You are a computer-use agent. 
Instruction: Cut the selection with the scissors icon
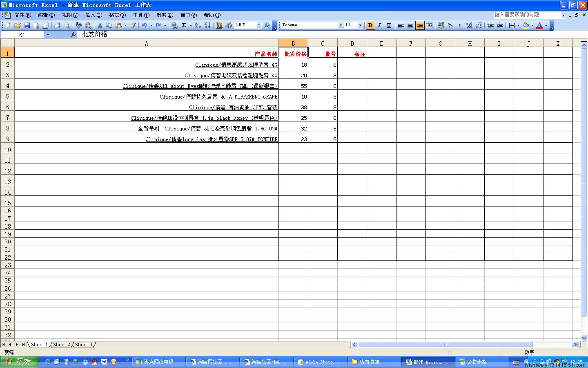pos(100,25)
